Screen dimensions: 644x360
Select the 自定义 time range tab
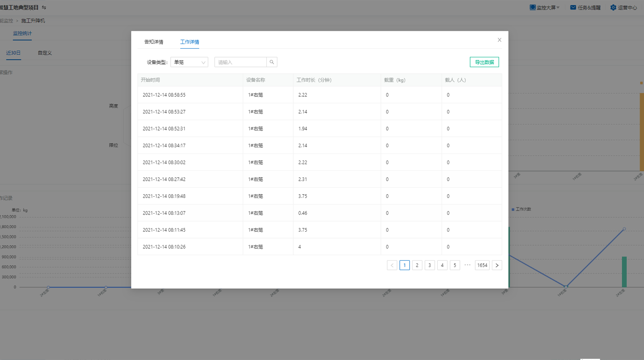tap(45, 53)
